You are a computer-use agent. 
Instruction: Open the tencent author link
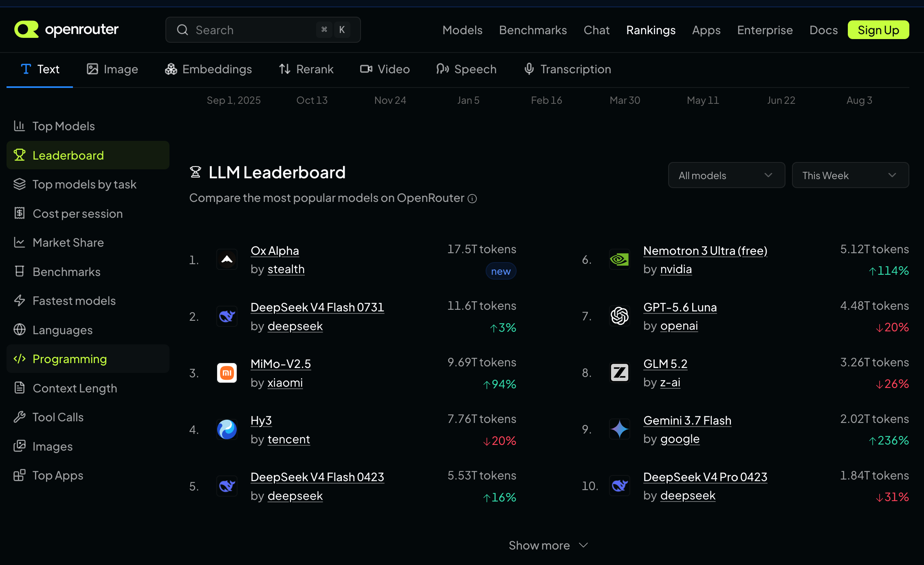pos(289,439)
